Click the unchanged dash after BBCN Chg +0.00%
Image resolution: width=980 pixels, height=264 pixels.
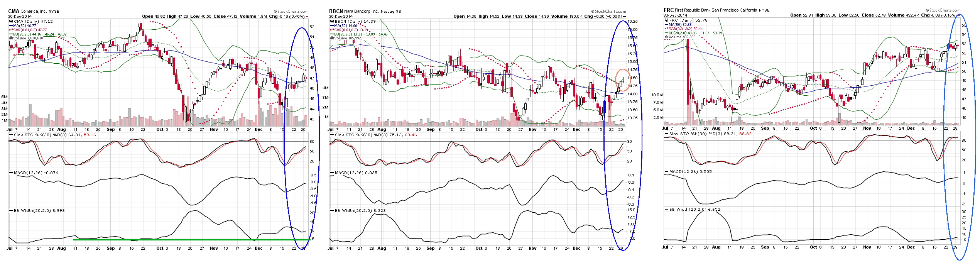pos(624,17)
